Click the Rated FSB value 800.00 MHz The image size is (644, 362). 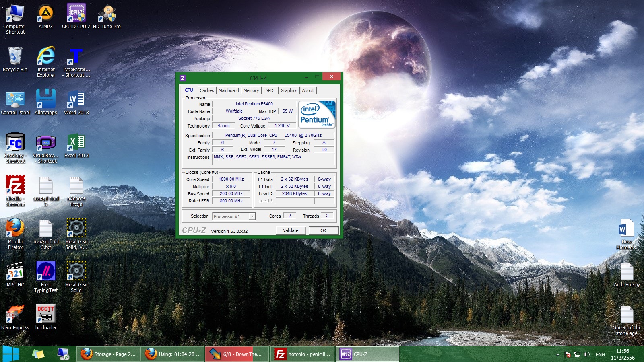[x=231, y=201]
